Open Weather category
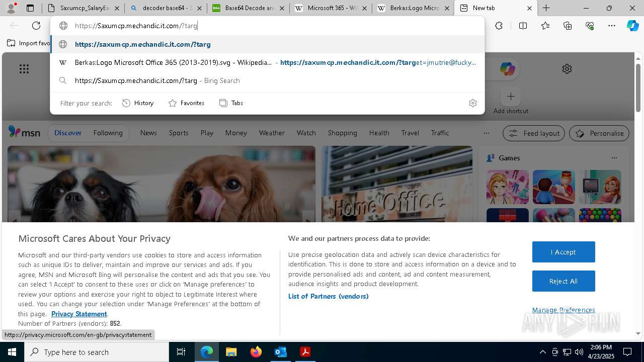This screenshot has height=362, width=644. click(272, 133)
